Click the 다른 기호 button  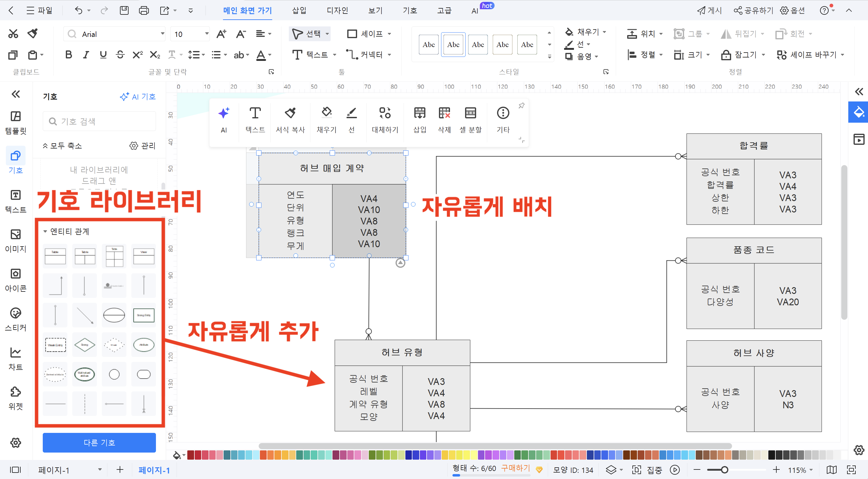(x=99, y=443)
